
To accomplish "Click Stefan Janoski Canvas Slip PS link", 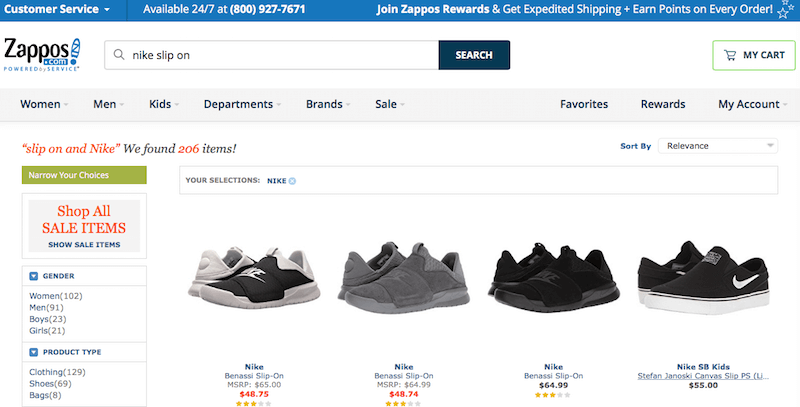I will click(x=703, y=376).
